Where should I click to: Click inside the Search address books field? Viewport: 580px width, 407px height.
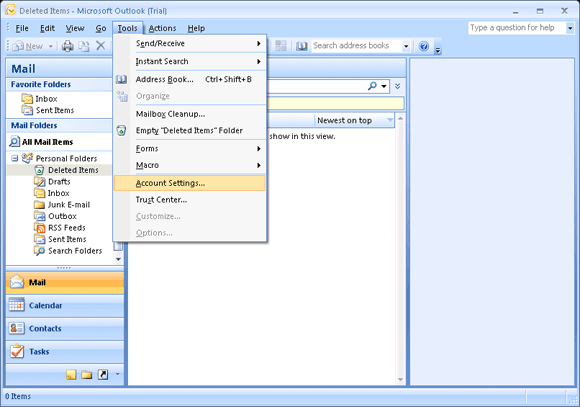coord(356,46)
